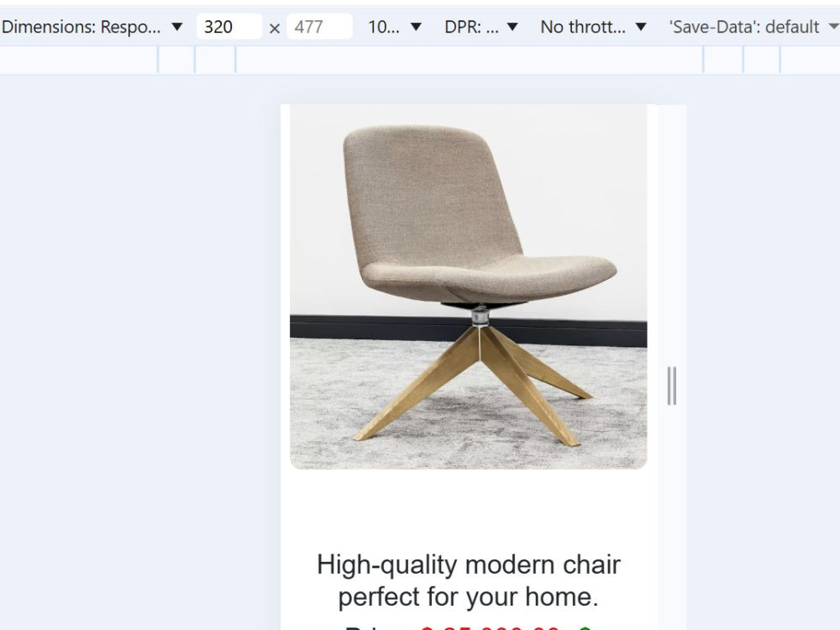Open the DPR dropdown
The image size is (840, 630).
click(x=481, y=27)
